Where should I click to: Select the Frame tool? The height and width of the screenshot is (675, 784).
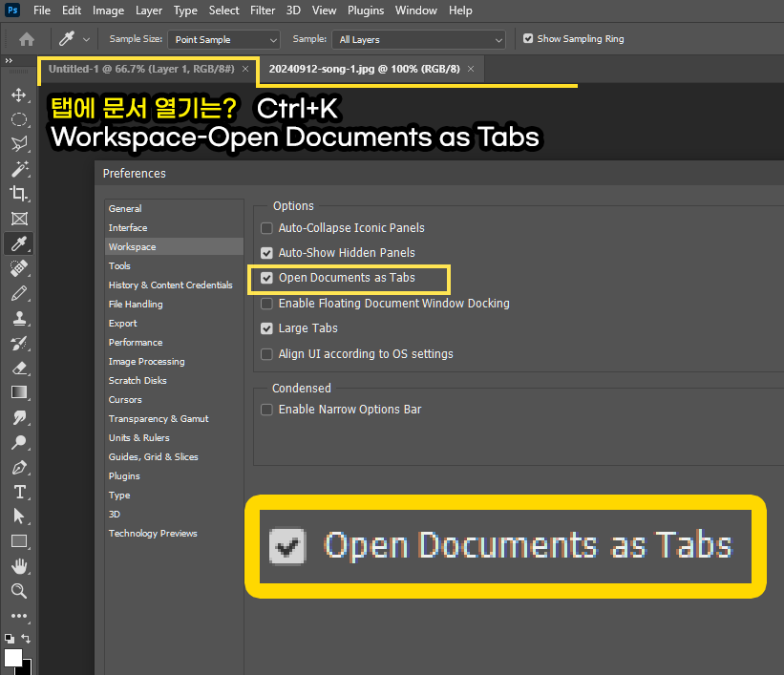pyautogui.click(x=19, y=219)
